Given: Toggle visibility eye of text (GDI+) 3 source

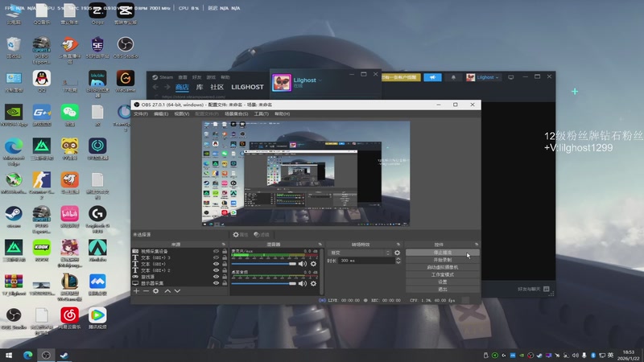Looking at the screenshot, I should tap(216, 257).
